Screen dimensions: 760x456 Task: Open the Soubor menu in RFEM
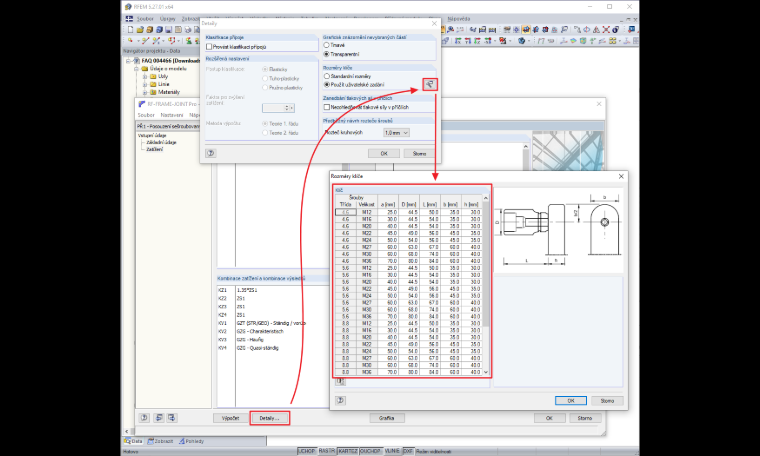coord(145,18)
